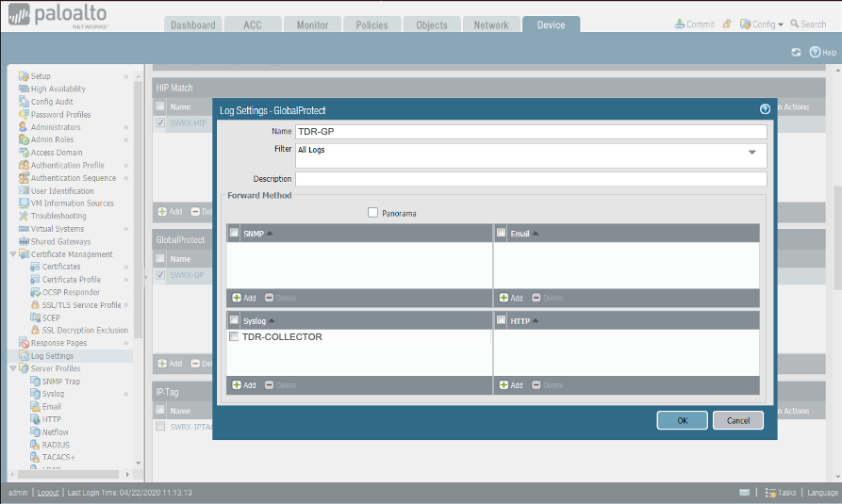Viewport: 842px width, 504px height.
Task: Open the Certificates icon
Action: point(35,267)
